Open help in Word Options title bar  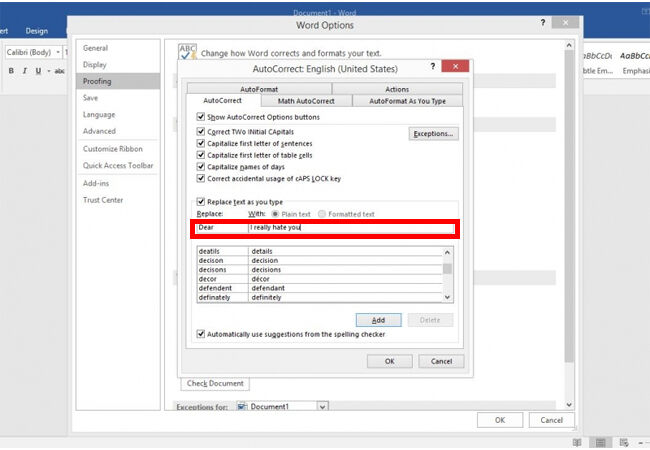[x=543, y=22]
